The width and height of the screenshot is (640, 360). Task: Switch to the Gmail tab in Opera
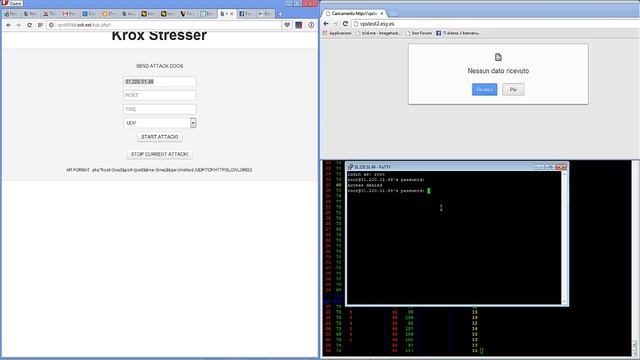(x=69, y=14)
